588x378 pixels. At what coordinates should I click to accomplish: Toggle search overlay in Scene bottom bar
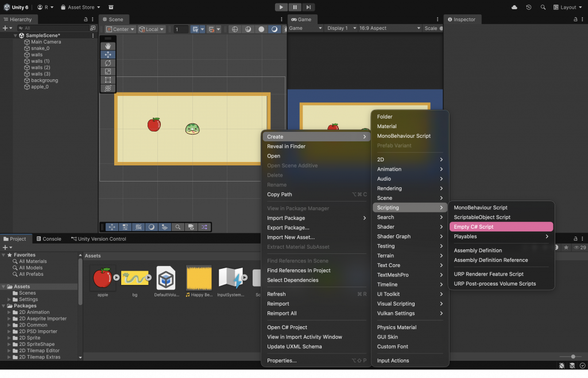[178, 227]
